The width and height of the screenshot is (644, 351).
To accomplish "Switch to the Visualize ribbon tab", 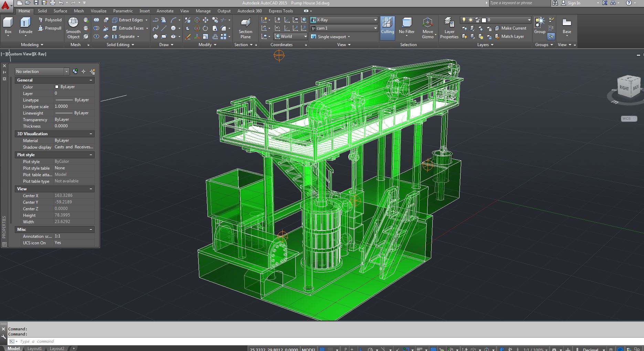I will point(98,11).
